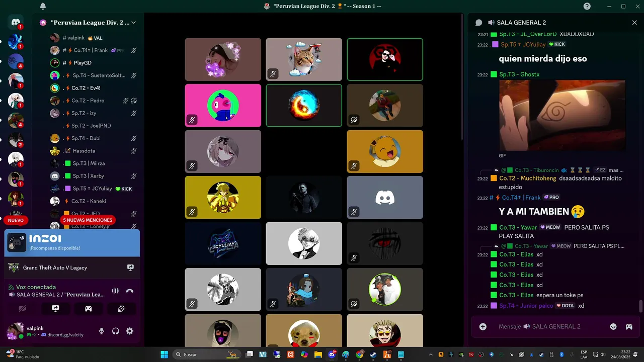Select voice member Sp.T5 ↑ JCYuliay
644x362 pixels.
[x=94, y=189]
